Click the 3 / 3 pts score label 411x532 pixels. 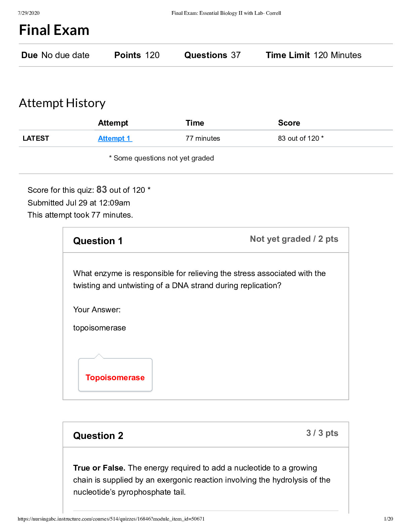tap(322, 433)
